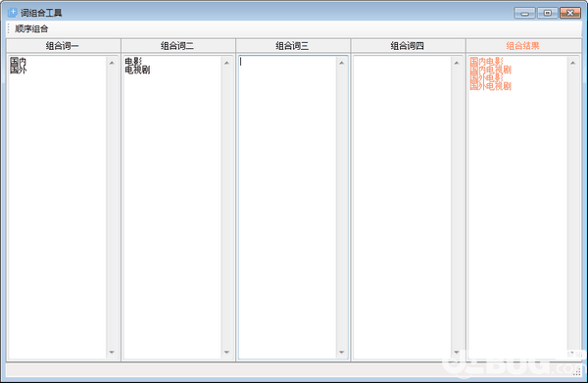Click the word 电视剧 in second box

click(x=137, y=70)
